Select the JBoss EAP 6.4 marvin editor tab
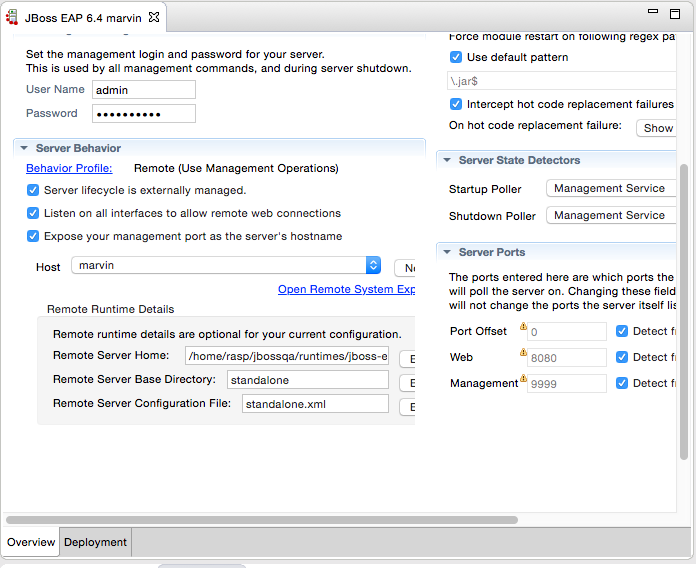 point(83,18)
